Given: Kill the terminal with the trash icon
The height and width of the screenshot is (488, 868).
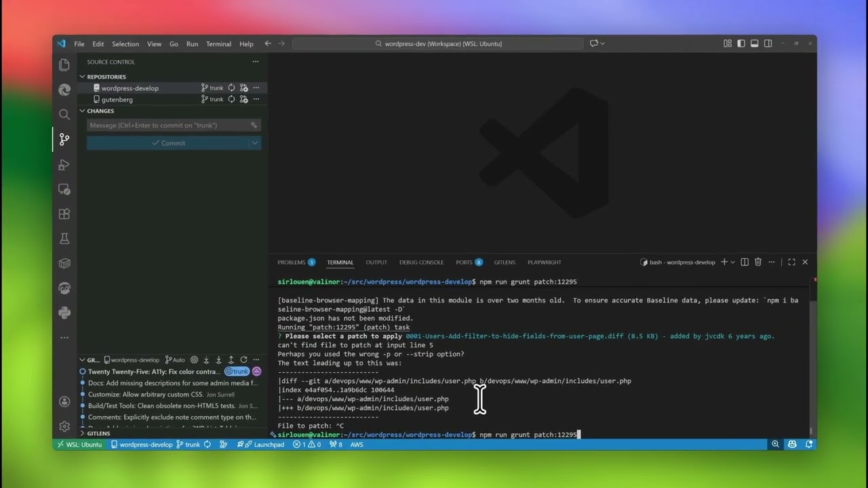Looking at the screenshot, I should tap(758, 262).
